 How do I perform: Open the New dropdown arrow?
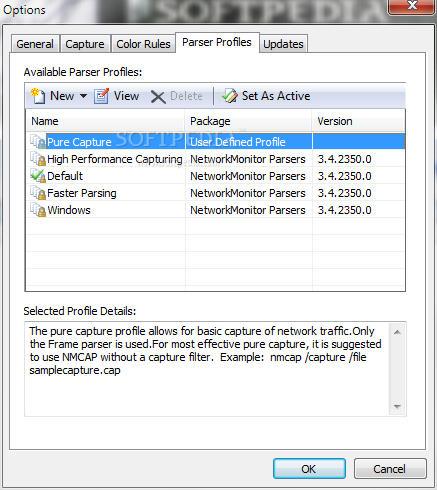[84, 96]
